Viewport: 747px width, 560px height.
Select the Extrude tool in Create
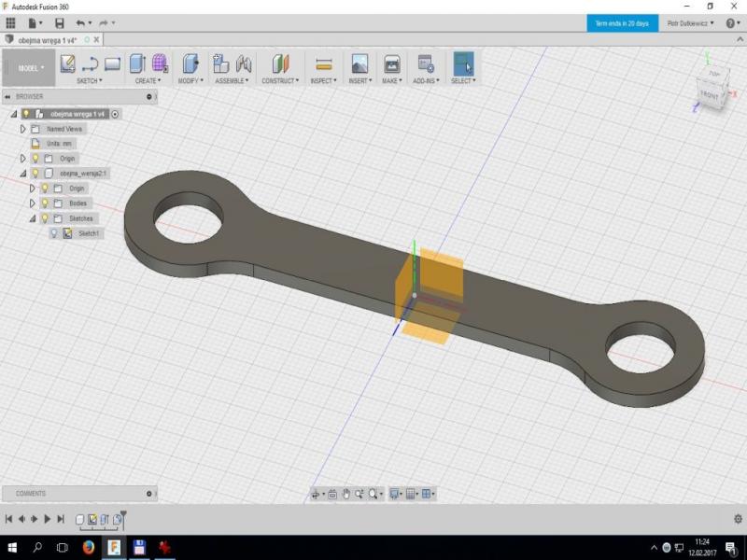(137, 63)
